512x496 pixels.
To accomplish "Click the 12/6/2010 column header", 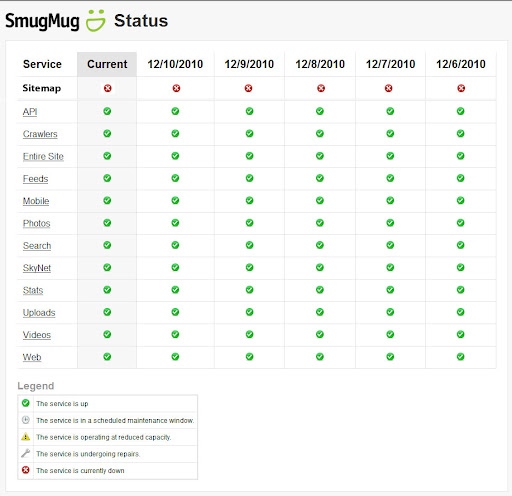I will [461, 64].
